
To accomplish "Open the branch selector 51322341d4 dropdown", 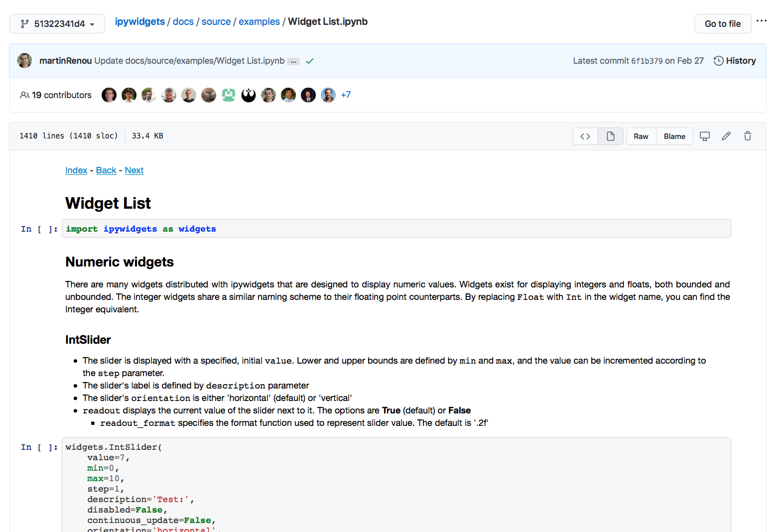I will [x=57, y=24].
